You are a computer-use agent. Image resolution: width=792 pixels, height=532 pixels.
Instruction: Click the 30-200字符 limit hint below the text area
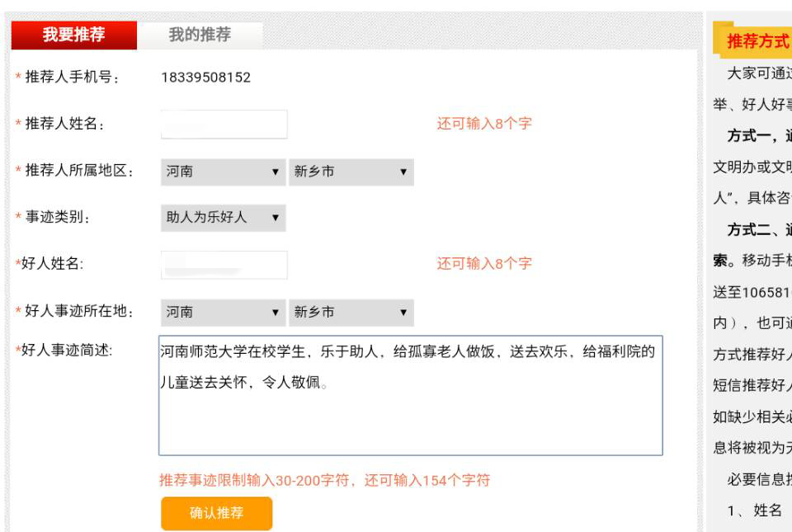pos(324,480)
